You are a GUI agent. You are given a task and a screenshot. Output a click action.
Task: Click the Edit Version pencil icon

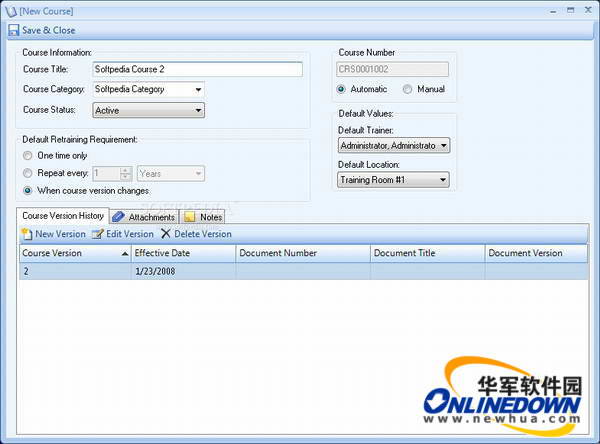click(x=98, y=233)
